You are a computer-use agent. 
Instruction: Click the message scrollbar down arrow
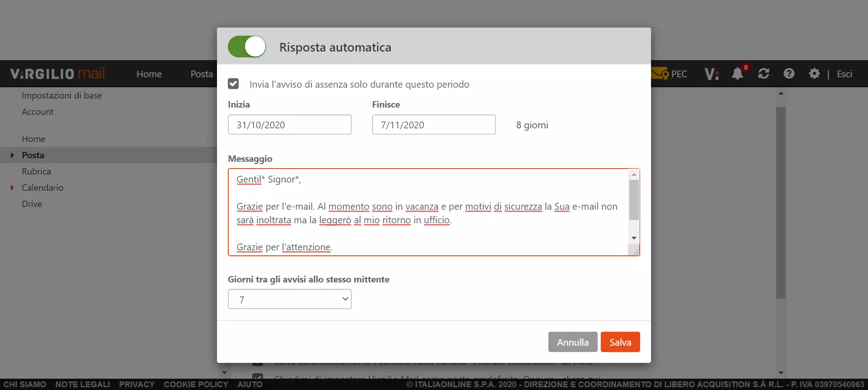click(634, 238)
